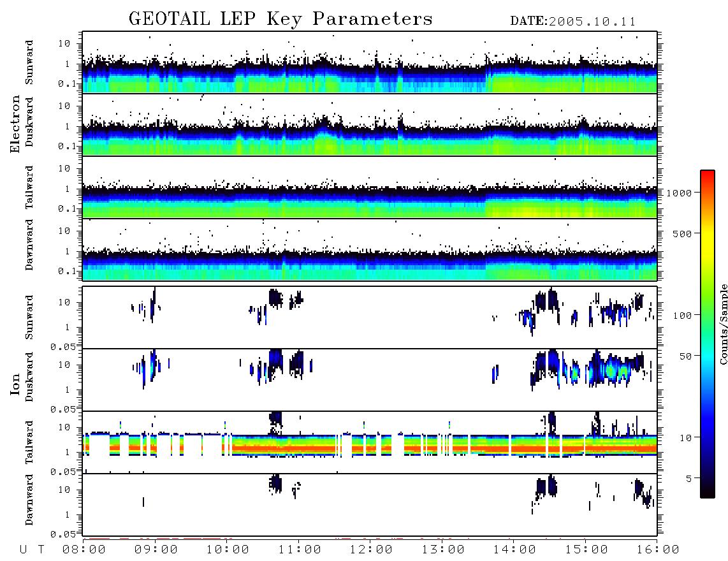Select the vertical Ion group label
Viewport: 728px width, 561px height.
15,384
